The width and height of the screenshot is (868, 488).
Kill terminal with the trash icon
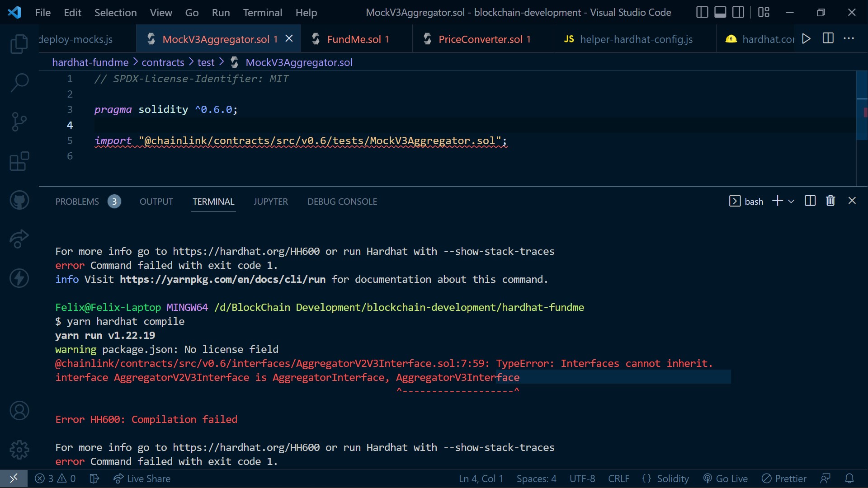(830, 201)
